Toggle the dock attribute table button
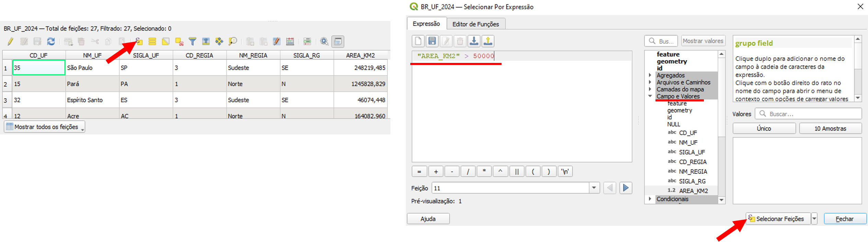The width and height of the screenshot is (868, 242). click(338, 42)
